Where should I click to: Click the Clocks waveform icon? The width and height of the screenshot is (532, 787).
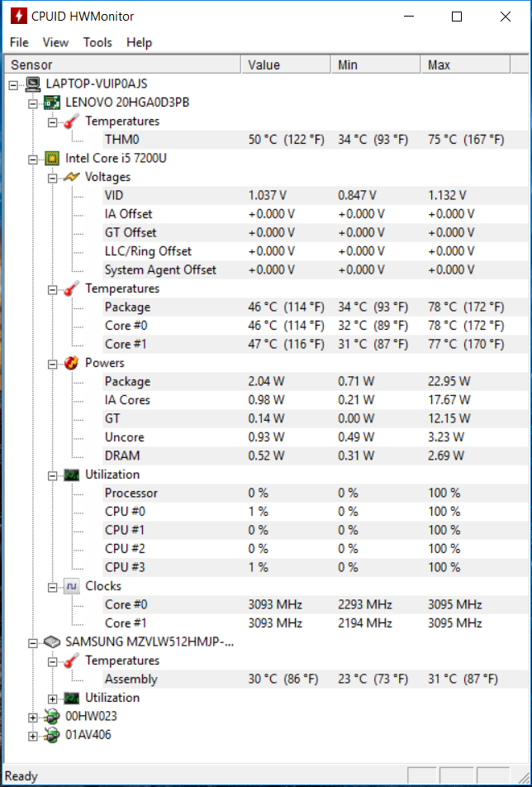72,586
